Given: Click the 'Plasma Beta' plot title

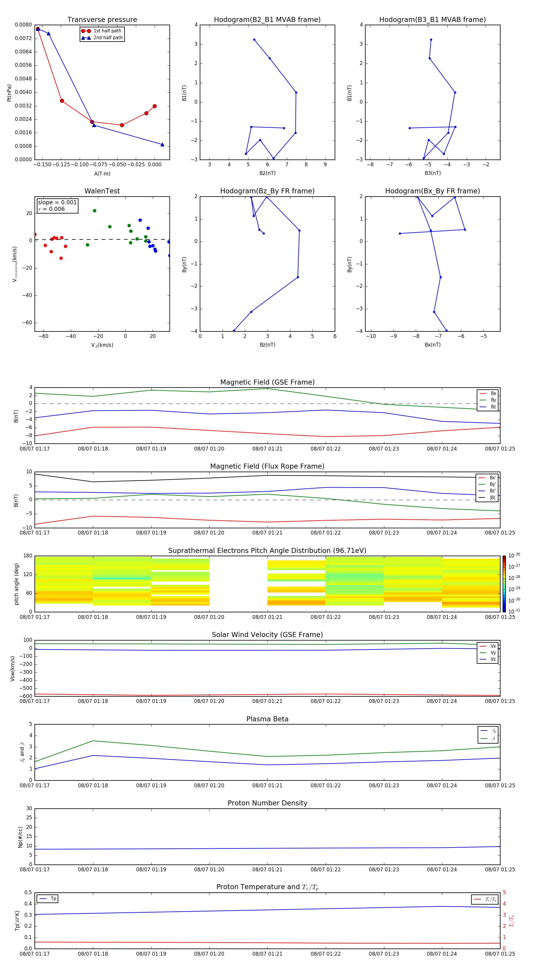Looking at the screenshot, I should [267, 719].
